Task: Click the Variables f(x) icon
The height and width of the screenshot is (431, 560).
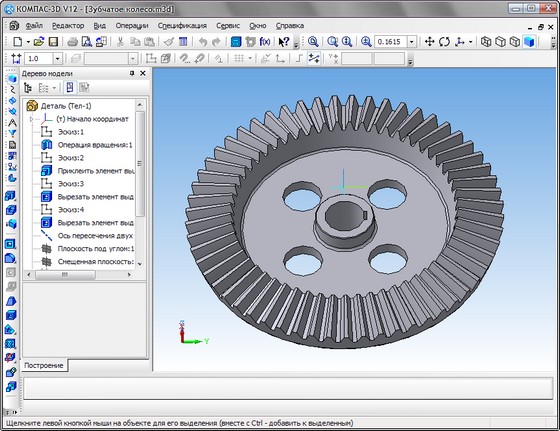Action: [x=265, y=42]
